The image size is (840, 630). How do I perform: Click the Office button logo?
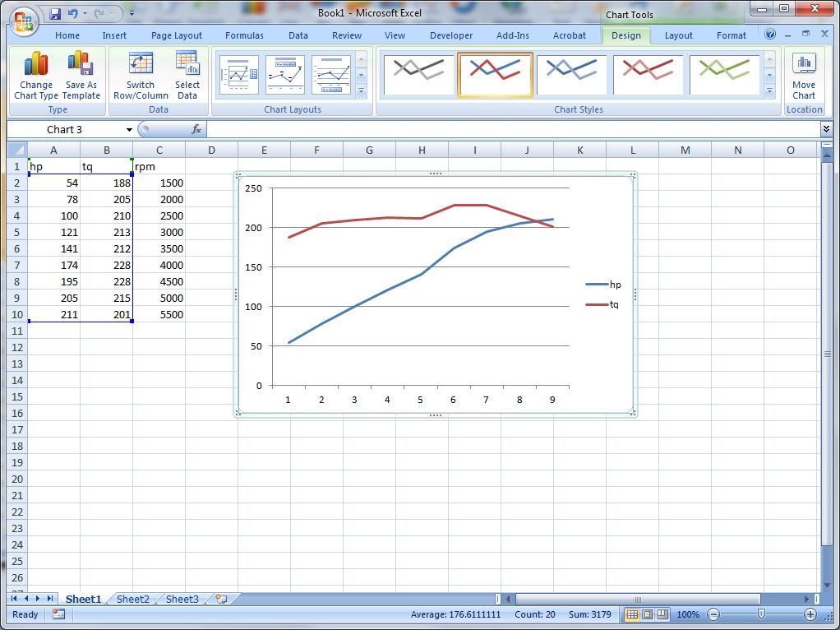tap(23, 20)
